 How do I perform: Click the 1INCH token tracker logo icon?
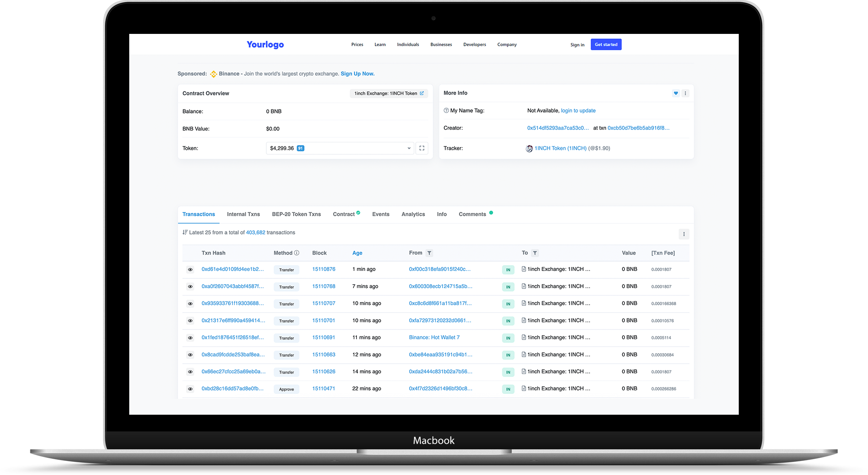click(529, 149)
